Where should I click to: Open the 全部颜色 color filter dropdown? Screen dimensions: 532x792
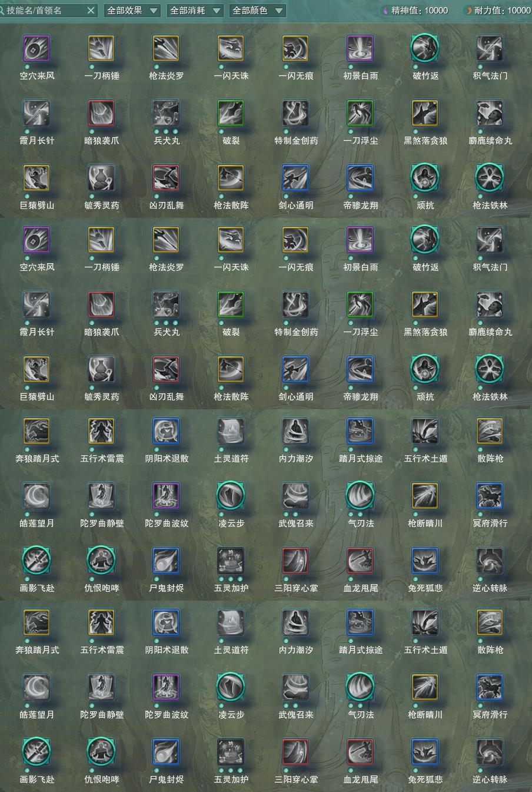pyautogui.click(x=257, y=10)
